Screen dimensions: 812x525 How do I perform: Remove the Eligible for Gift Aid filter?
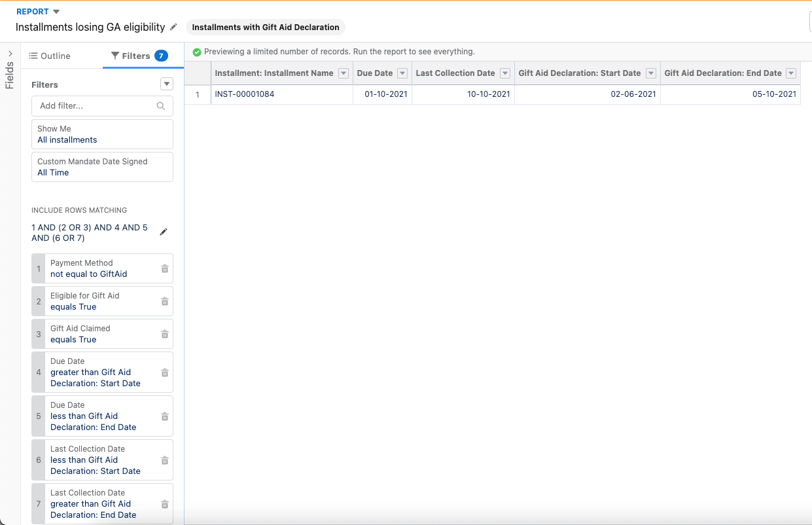coord(165,301)
